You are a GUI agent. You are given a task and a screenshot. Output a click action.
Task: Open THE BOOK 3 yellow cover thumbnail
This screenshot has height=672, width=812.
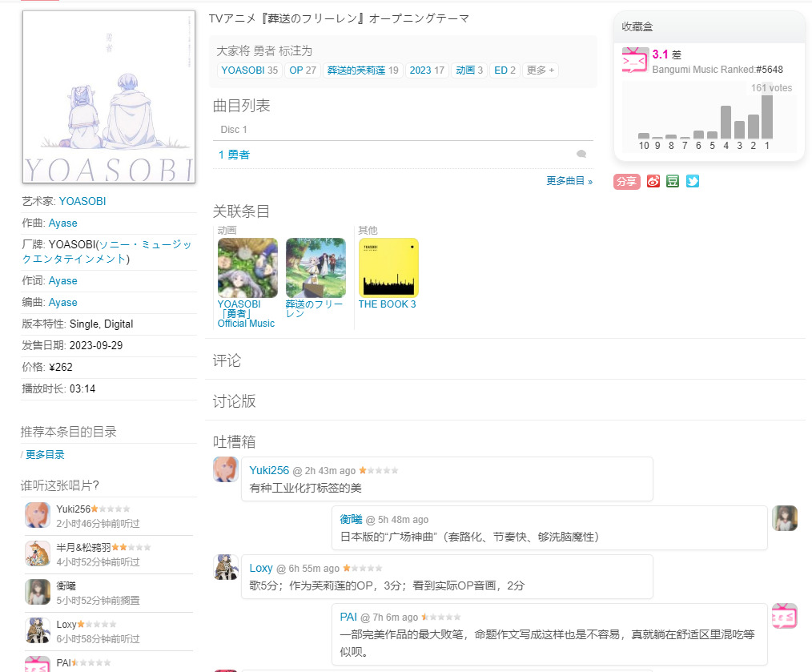(x=388, y=268)
